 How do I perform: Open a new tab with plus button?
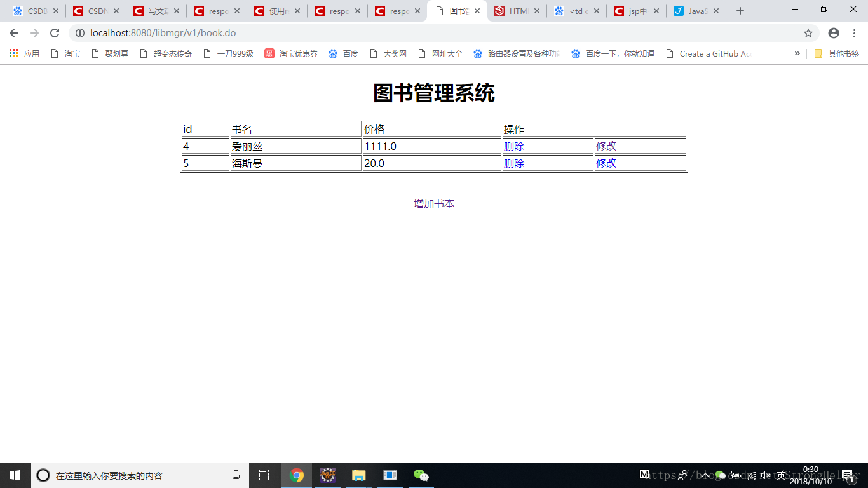click(x=740, y=11)
